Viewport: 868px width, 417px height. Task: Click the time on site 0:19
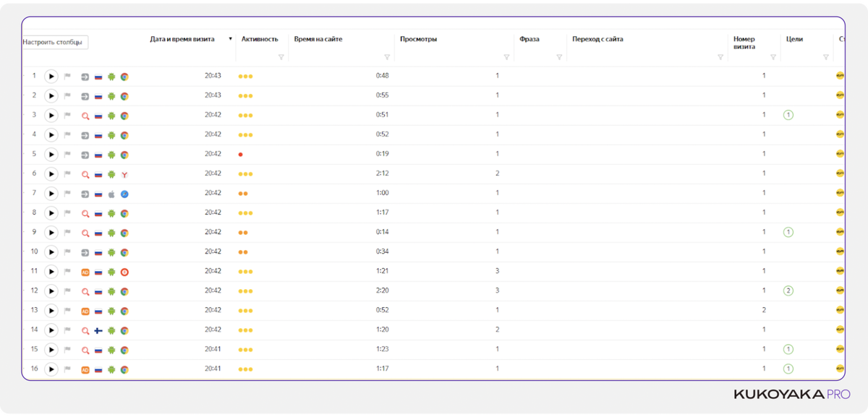pos(382,154)
